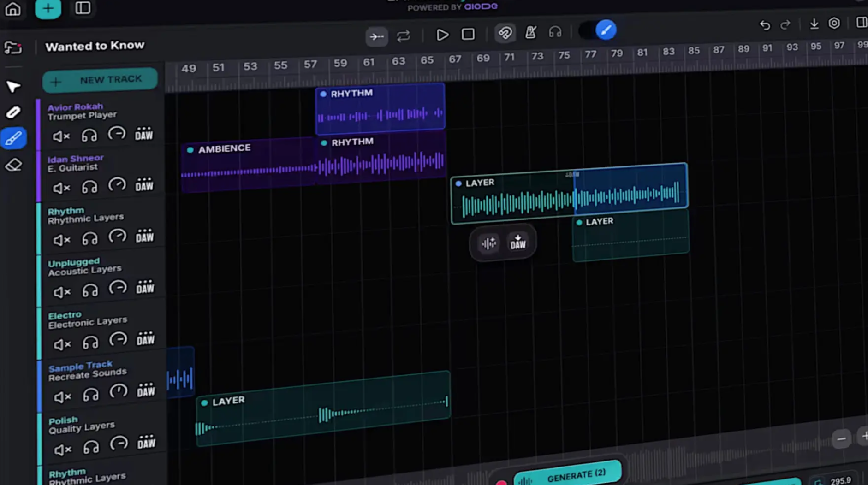Image resolution: width=868 pixels, height=485 pixels.
Task: Click the DAW export button in the clip popup
Action: click(x=517, y=243)
